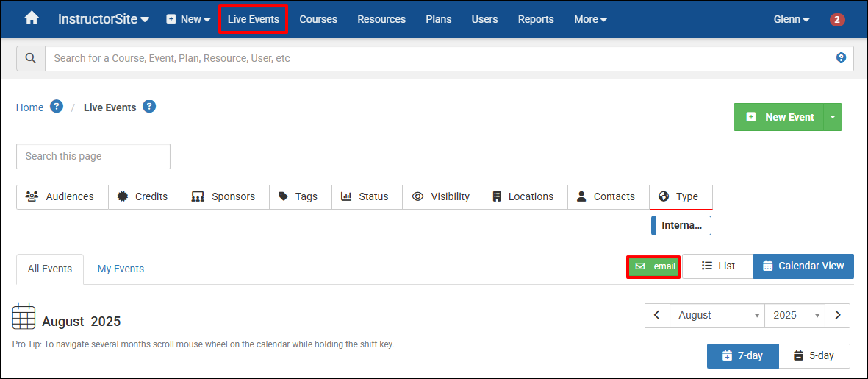Open the Contacts filter
The image size is (868, 379).
pyautogui.click(x=609, y=196)
